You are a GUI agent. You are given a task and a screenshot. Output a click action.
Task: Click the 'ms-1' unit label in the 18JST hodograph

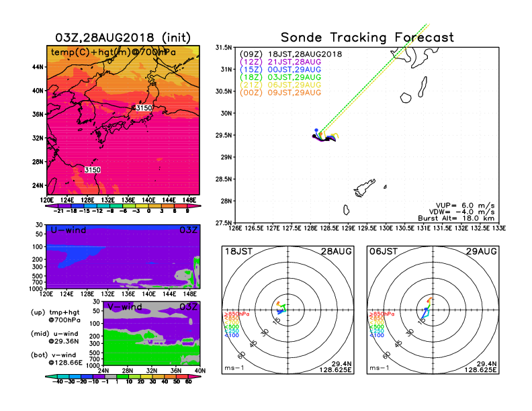234,368
